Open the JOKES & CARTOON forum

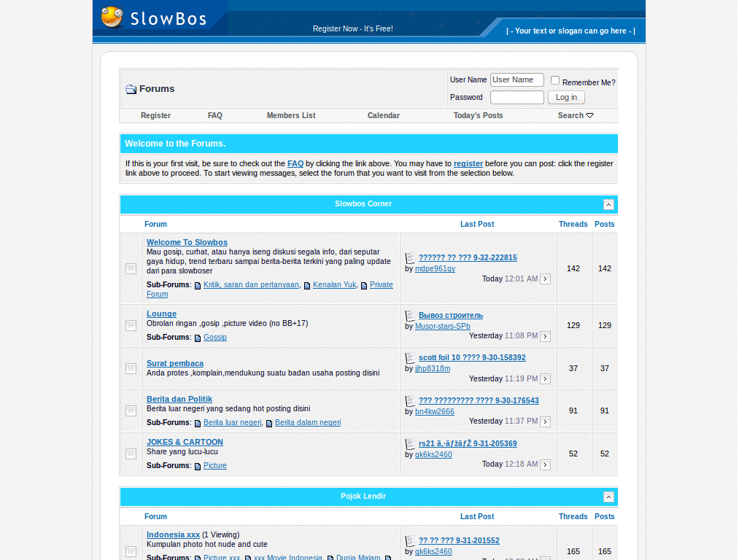(x=185, y=442)
